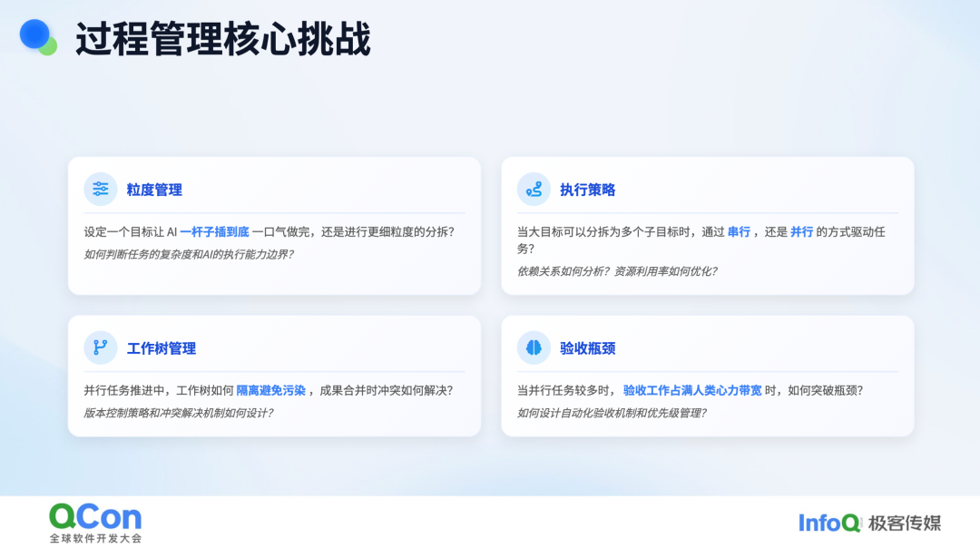Click the branch icon beside 工作树管理
Screen dimensions: 980x548
pyautogui.click(x=101, y=347)
